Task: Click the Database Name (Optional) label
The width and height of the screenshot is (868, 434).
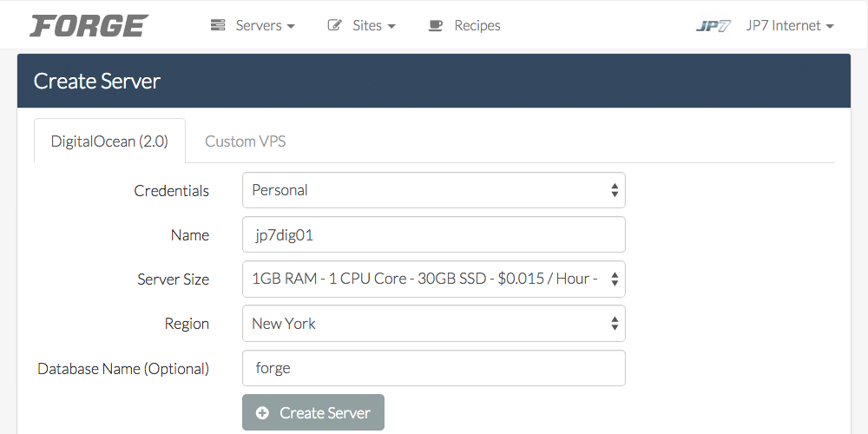Action: (x=123, y=369)
